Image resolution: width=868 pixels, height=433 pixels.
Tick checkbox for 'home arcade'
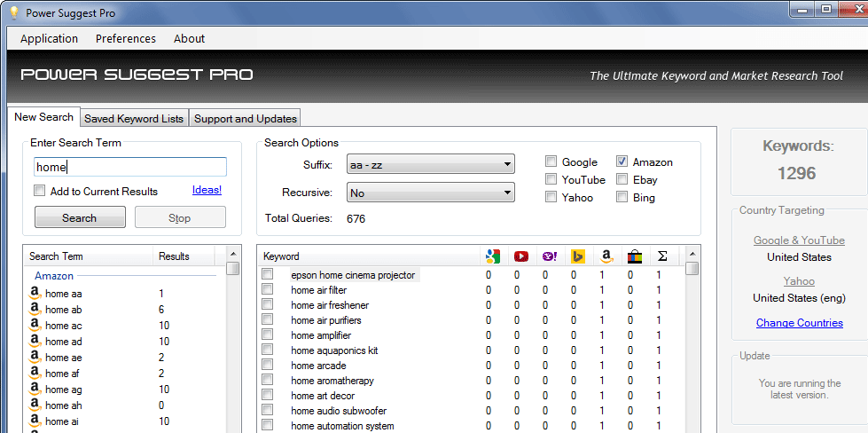pos(268,365)
